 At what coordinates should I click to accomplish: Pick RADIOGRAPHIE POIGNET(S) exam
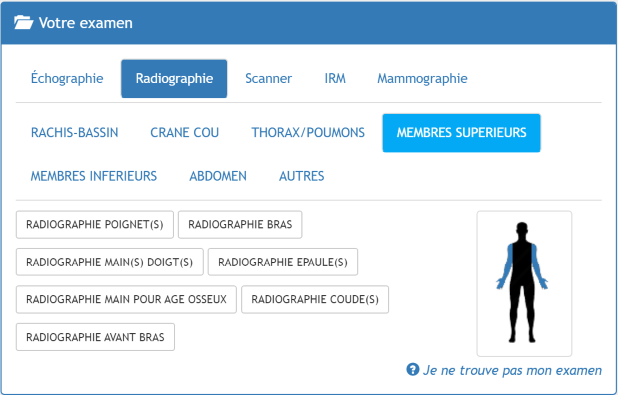[x=95, y=225]
